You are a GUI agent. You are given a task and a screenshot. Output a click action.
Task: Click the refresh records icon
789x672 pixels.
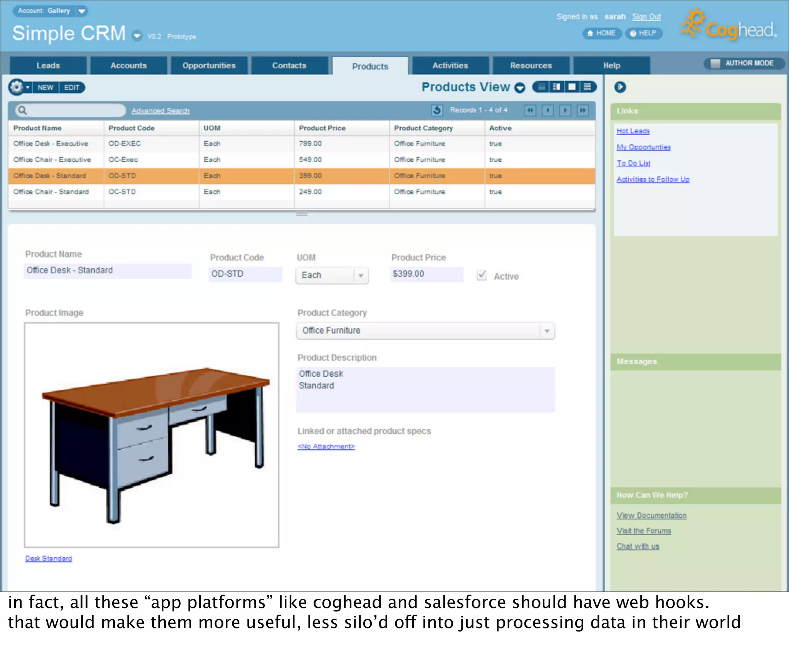click(436, 111)
